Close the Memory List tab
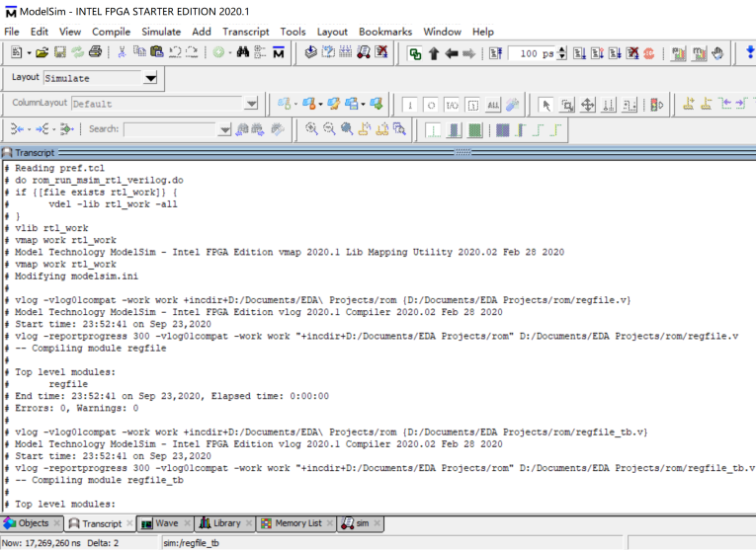 [330, 523]
